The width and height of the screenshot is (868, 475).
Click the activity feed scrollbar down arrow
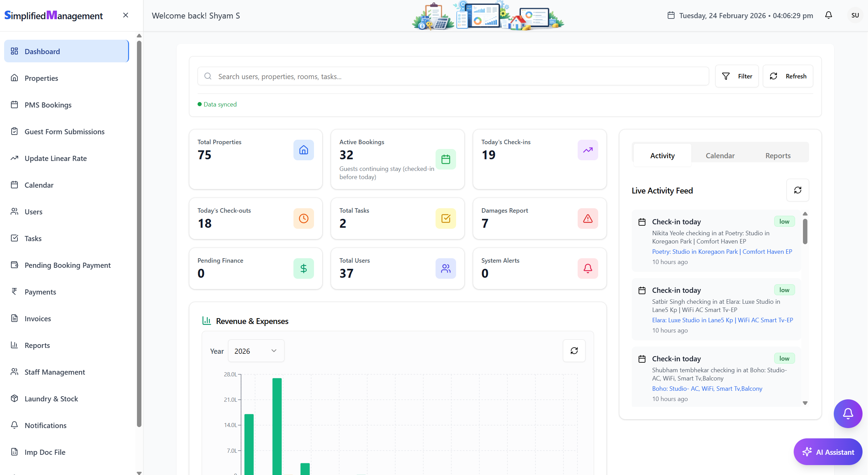coord(805,403)
